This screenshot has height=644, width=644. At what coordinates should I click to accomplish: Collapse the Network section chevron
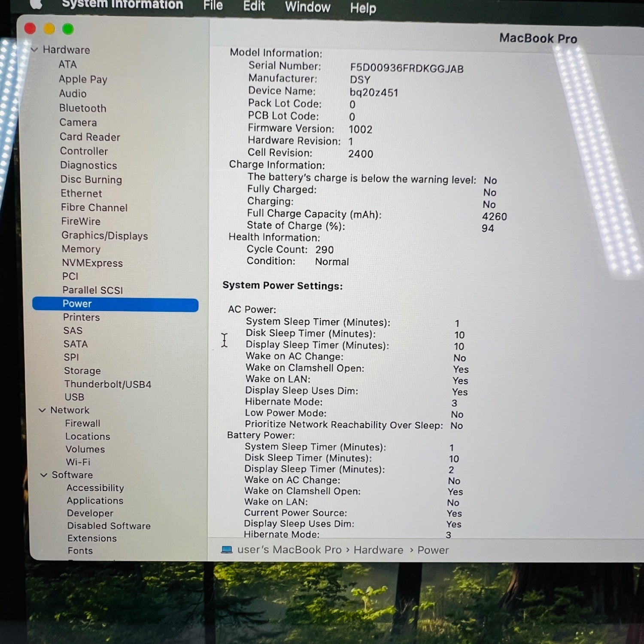point(42,410)
